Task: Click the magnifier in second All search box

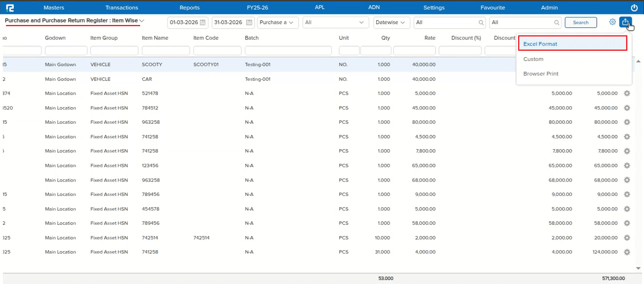Action: tap(557, 23)
